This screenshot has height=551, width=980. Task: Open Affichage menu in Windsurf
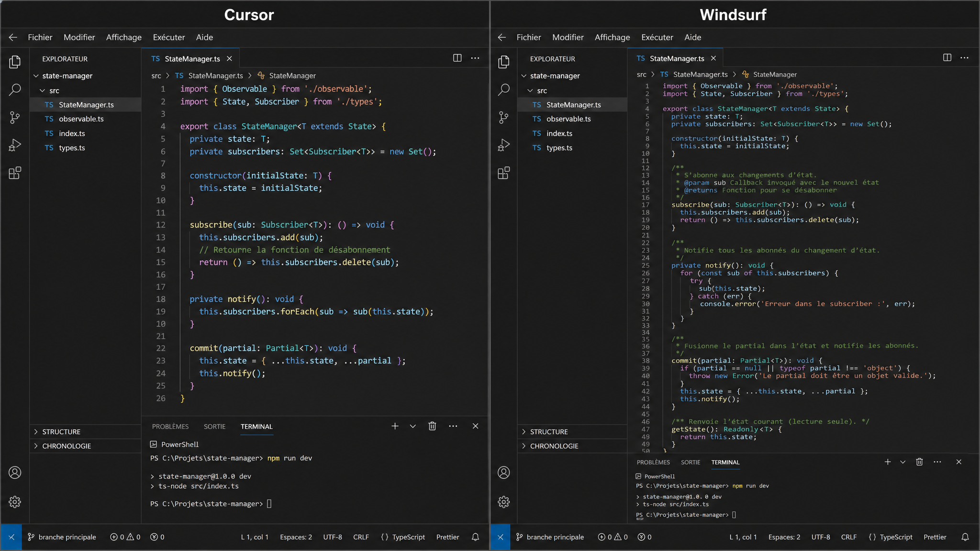click(x=612, y=37)
